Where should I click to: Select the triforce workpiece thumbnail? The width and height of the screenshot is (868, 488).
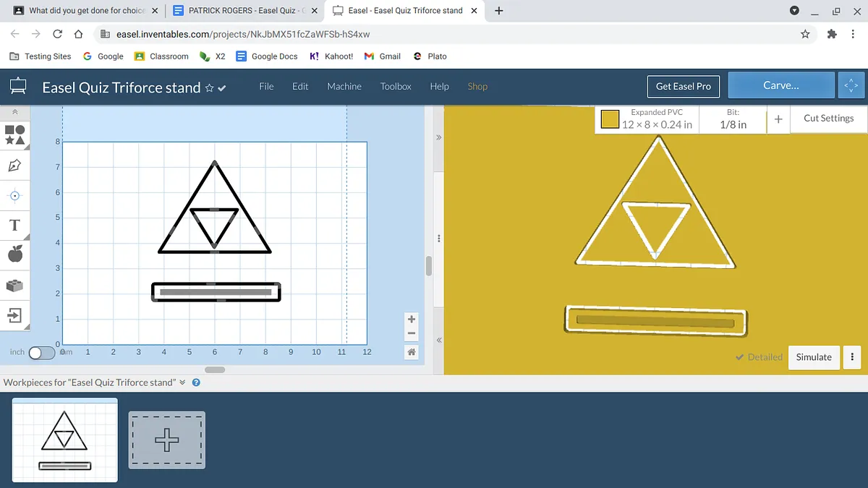(65, 440)
